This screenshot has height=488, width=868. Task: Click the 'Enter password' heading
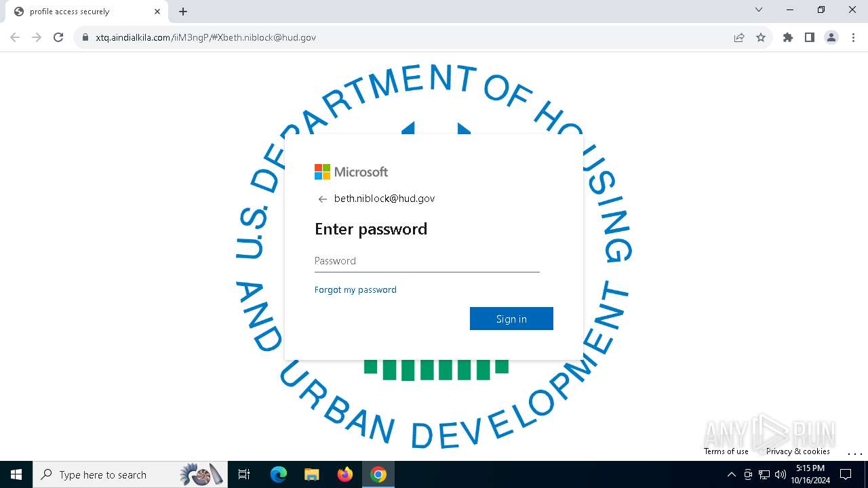(x=371, y=229)
